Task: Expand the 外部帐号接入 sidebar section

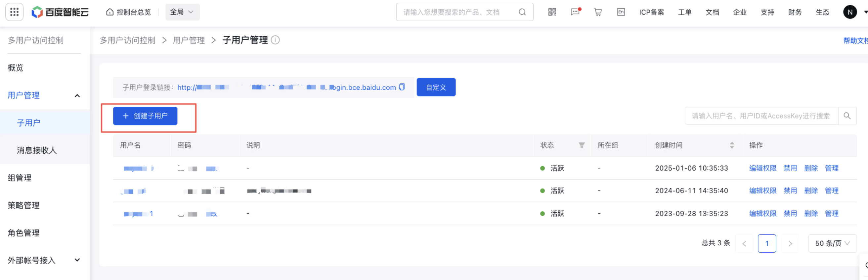Action: [77, 260]
